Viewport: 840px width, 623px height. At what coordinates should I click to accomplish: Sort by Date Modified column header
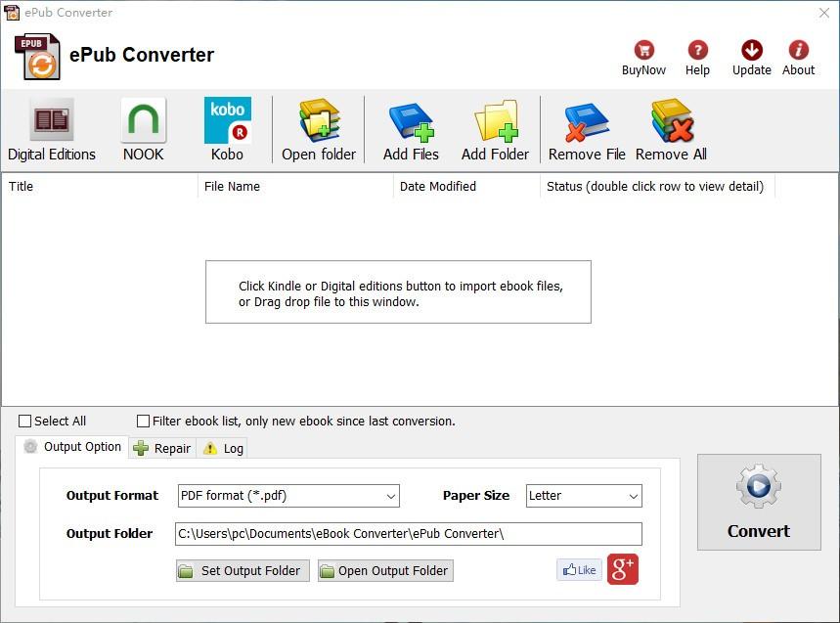point(466,187)
